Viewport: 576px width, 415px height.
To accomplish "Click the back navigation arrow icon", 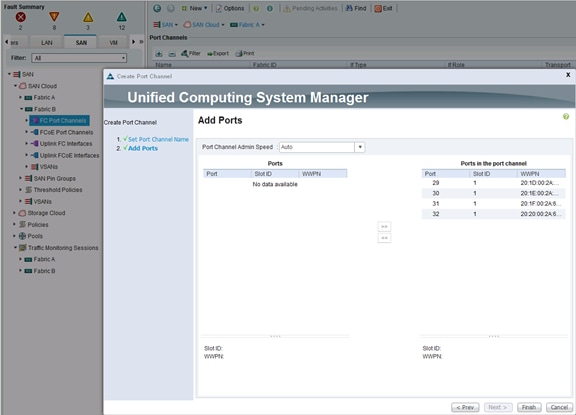I will click(157, 8).
